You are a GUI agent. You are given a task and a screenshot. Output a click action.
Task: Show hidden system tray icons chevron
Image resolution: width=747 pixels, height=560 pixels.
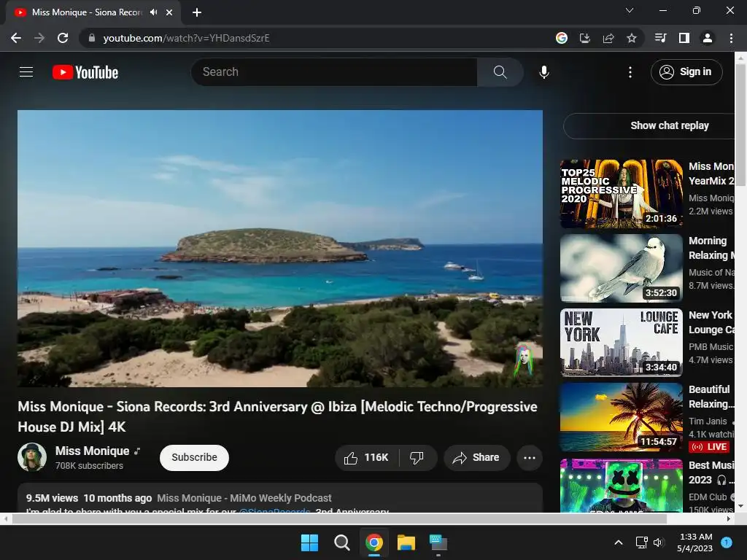click(x=619, y=542)
